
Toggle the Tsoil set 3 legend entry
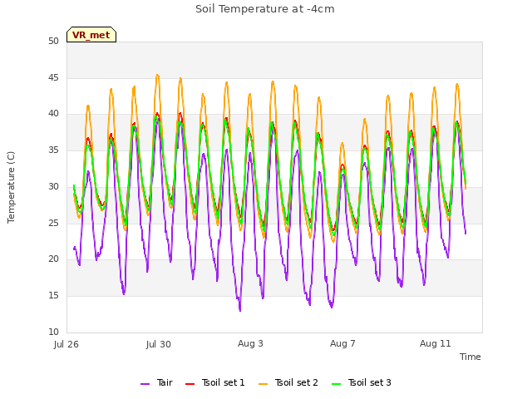click(x=362, y=382)
